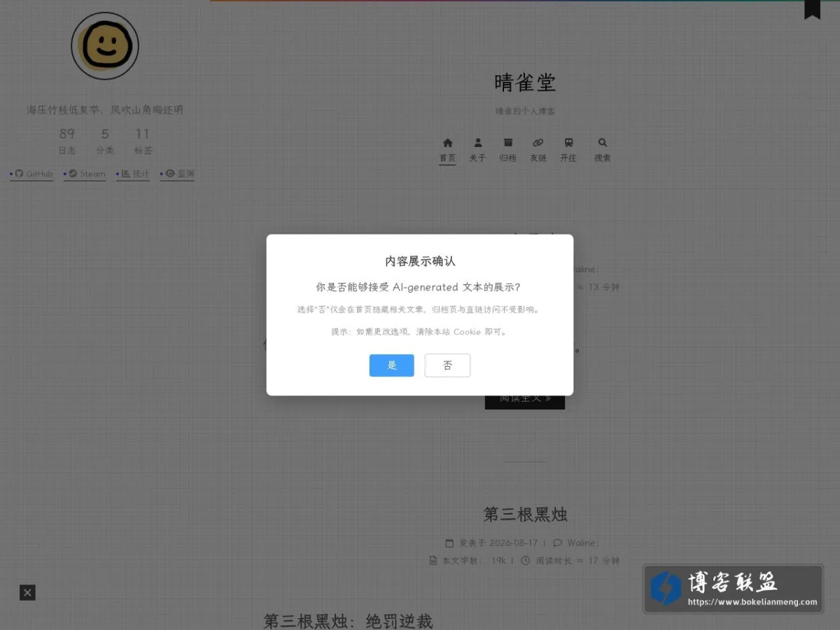
Task: Open the 归档 archive menu item
Action: [507, 150]
